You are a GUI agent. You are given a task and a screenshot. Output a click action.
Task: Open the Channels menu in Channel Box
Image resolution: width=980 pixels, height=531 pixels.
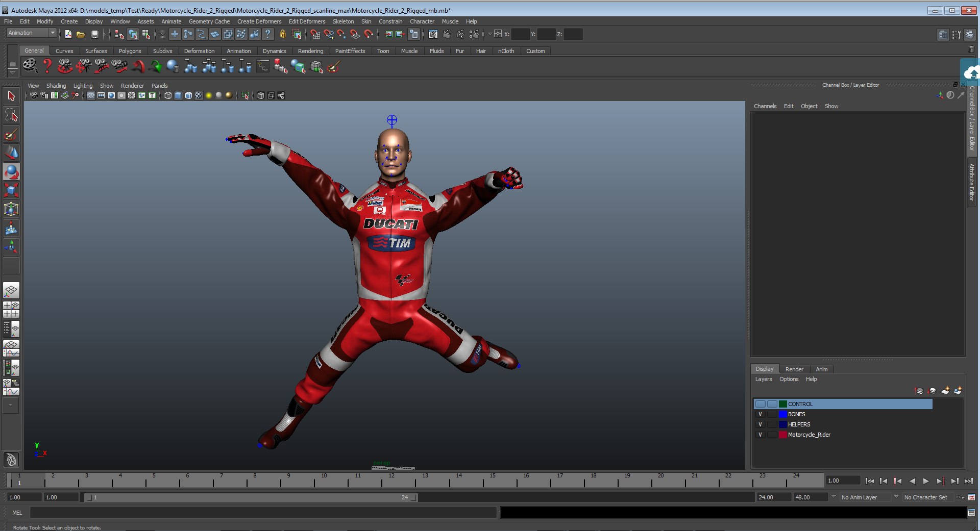point(765,106)
